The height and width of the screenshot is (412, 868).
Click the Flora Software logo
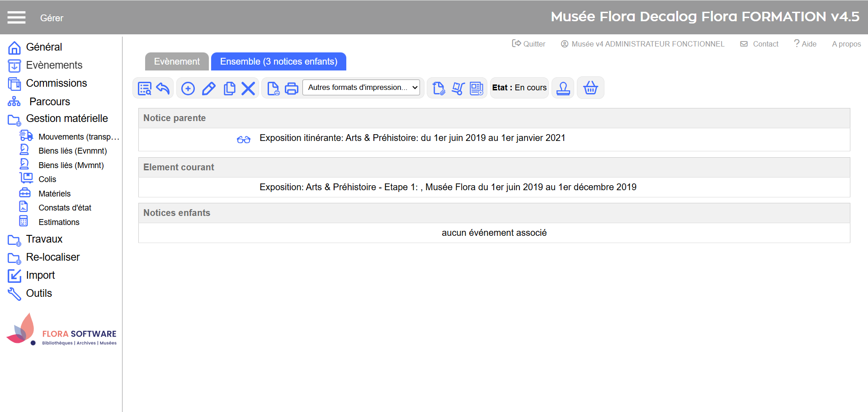[62, 330]
